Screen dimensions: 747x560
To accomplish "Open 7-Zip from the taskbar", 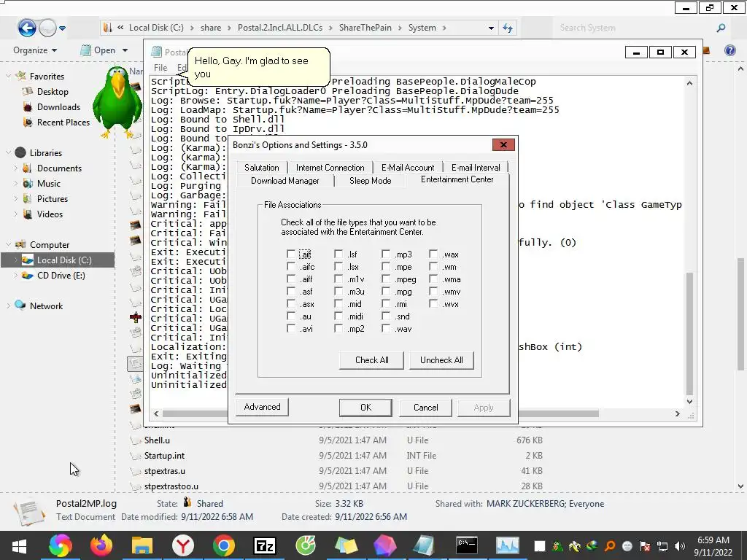I will pyautogui.click(x=264, y=545).
